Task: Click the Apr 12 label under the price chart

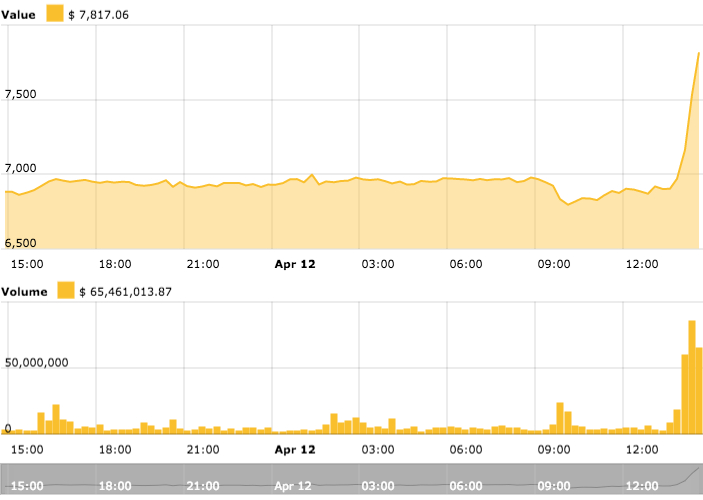Action: click(x=295, y=264)
